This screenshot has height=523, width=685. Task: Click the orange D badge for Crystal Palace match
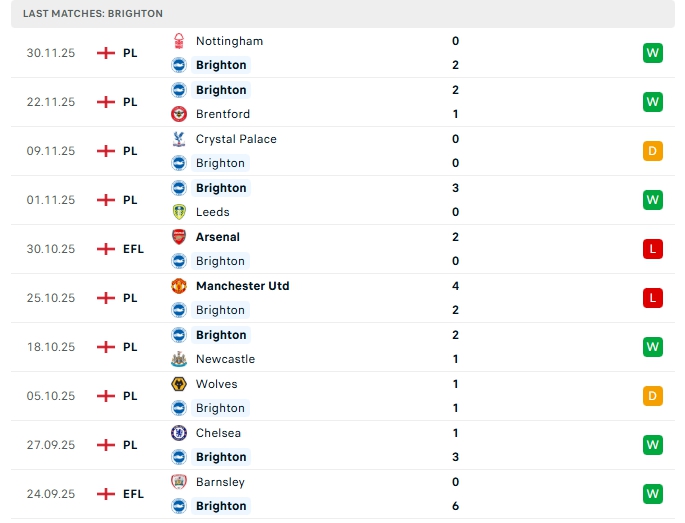(653, 151)
